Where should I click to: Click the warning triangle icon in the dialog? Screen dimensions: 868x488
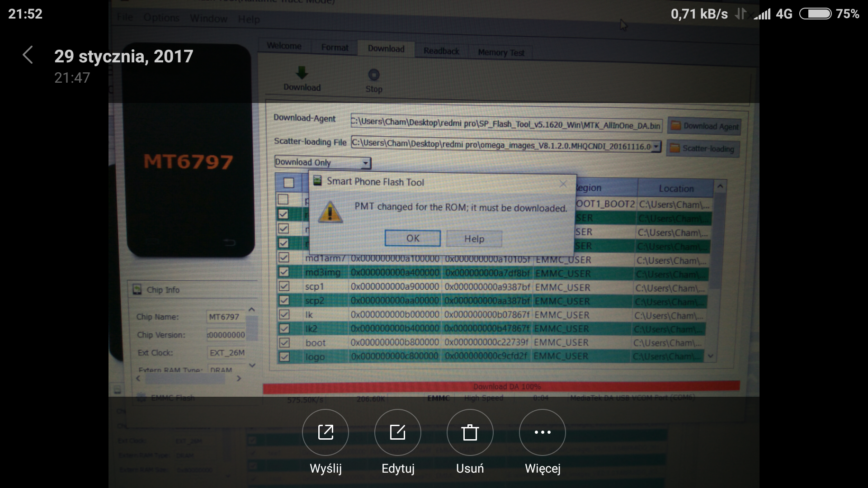tap(330, 212)
